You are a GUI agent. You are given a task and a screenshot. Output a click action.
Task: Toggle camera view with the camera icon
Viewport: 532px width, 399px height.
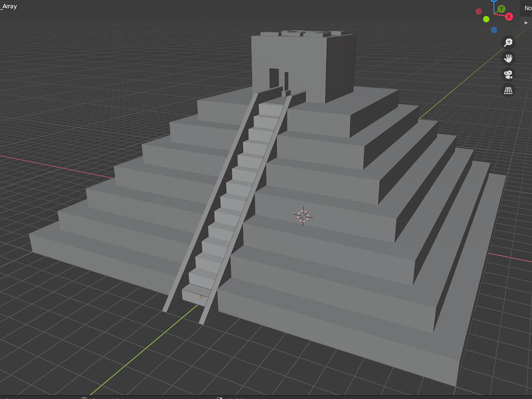508,75
